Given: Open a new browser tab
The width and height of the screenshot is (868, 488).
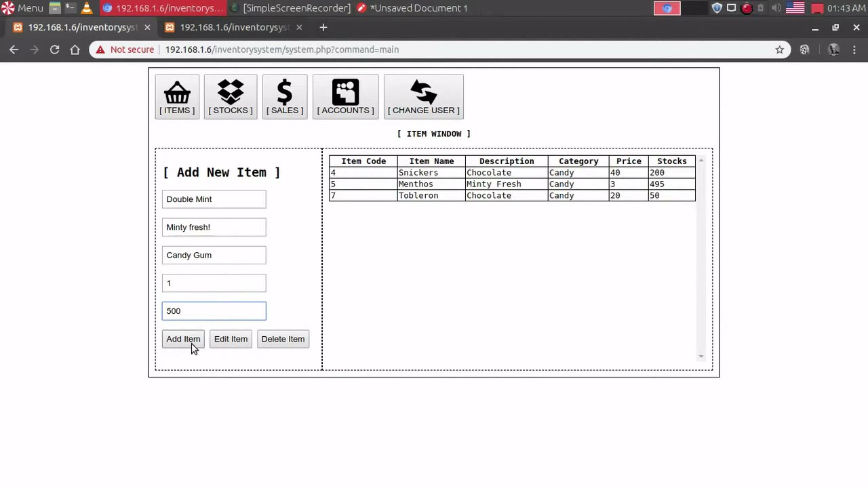Looking at the screenshot, I should [x=323, y=27].
